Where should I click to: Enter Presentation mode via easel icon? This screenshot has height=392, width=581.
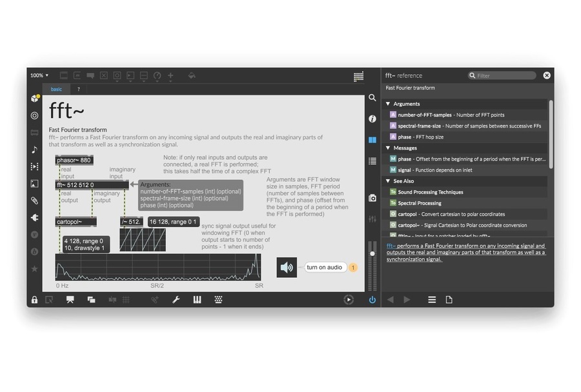(x=70, y=300)
